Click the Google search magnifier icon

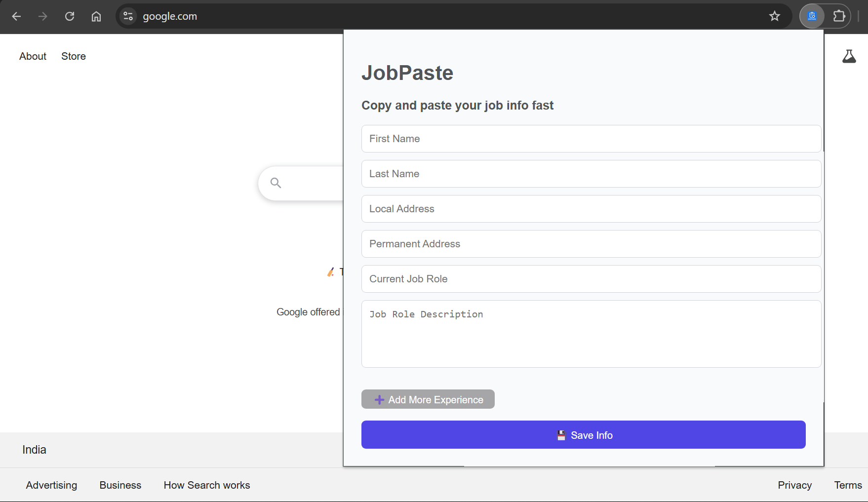[x=276, y=183]
